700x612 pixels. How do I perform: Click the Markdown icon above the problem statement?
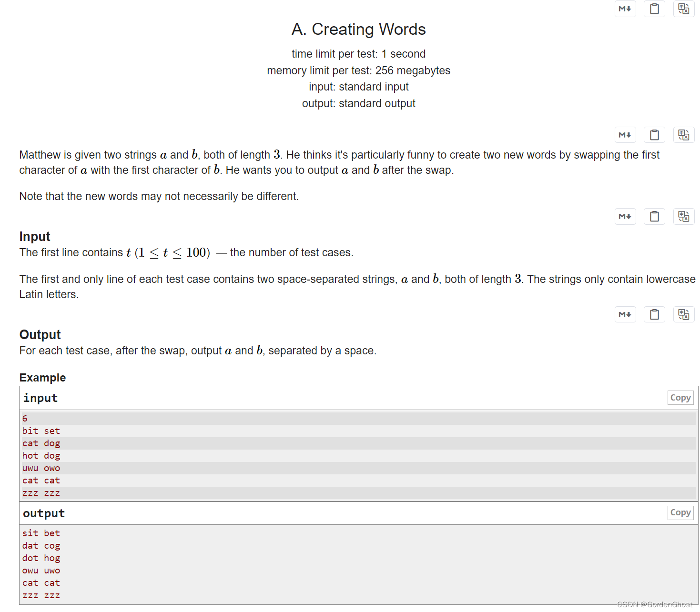(625, 135)
